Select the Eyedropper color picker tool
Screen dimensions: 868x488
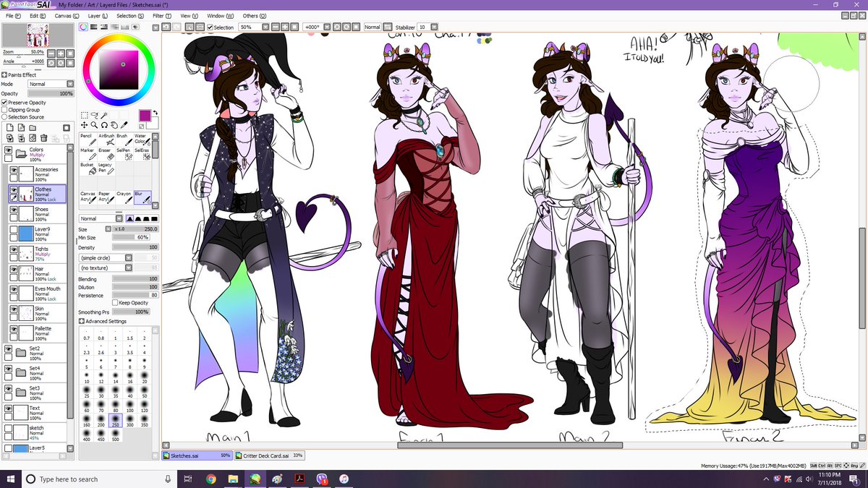[x=124, y=124]
